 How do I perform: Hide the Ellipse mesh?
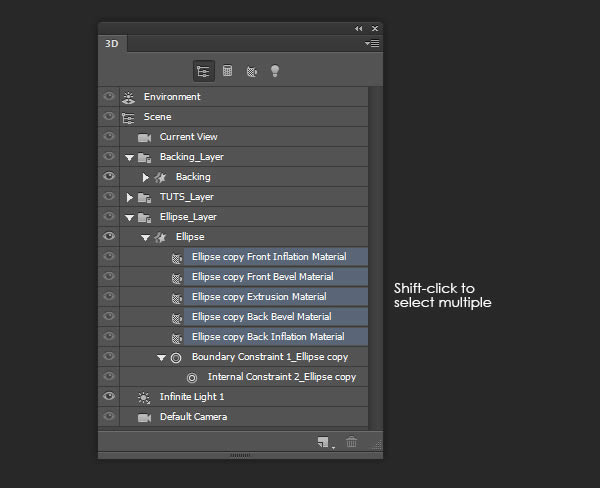[x=109, y=236]
